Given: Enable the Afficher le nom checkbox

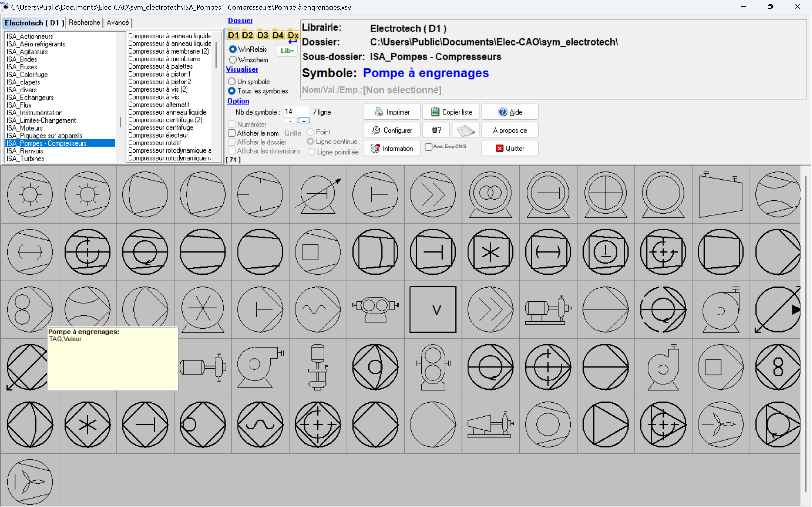Looking at the screenshot, I should point(231,133).
